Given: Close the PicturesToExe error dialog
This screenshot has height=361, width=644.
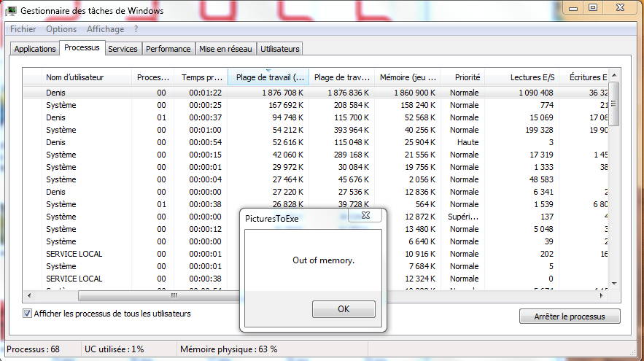Looking at the screenshot, I should click(365, 216).
